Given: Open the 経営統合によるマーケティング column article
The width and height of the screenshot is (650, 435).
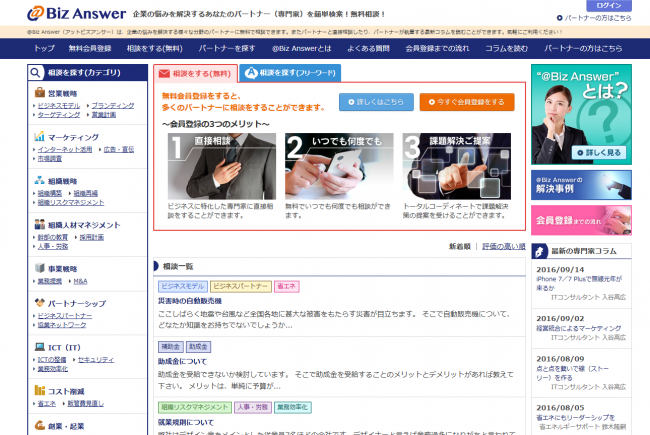Looking at the screenshot, I should (578, 328).
